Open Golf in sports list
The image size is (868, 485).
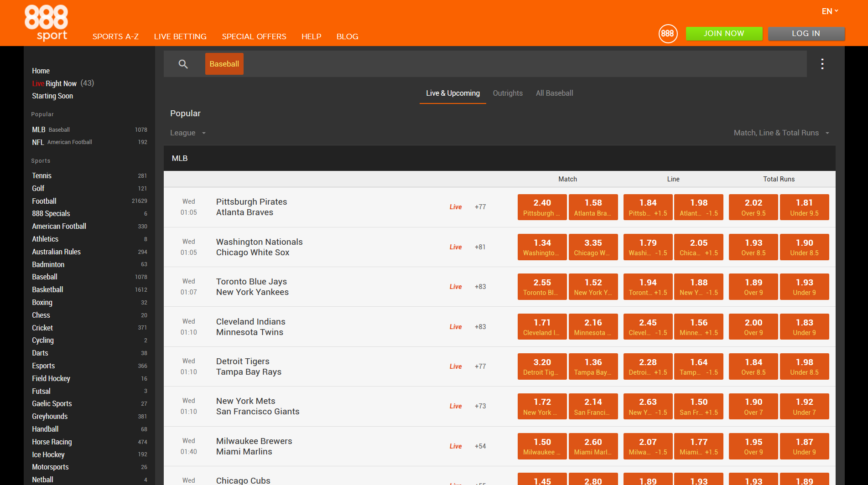[89, 188]
